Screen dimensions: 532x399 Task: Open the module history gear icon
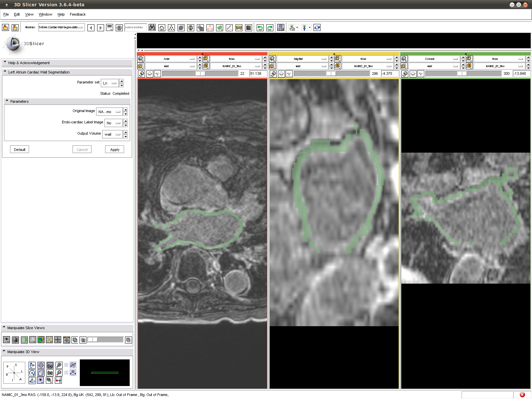pos(119,28)
